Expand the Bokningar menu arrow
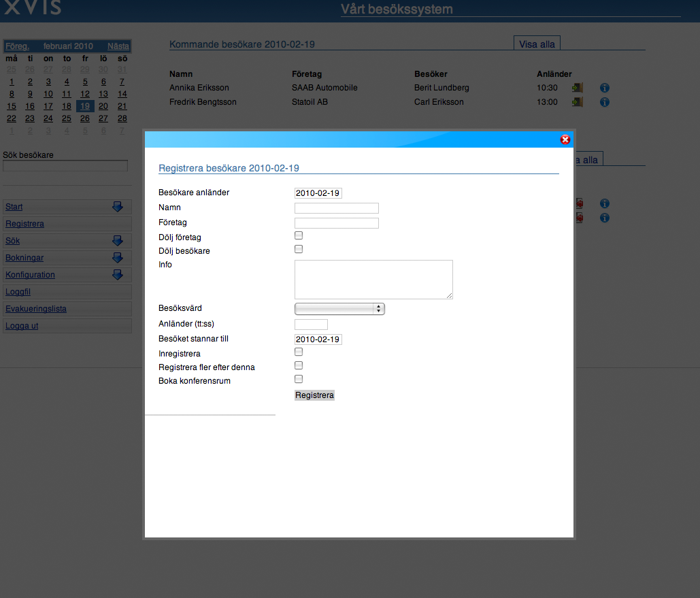Image resolution: width=700 pixels, height=598 pixels. pyautogui.click(x=118, y=258)
